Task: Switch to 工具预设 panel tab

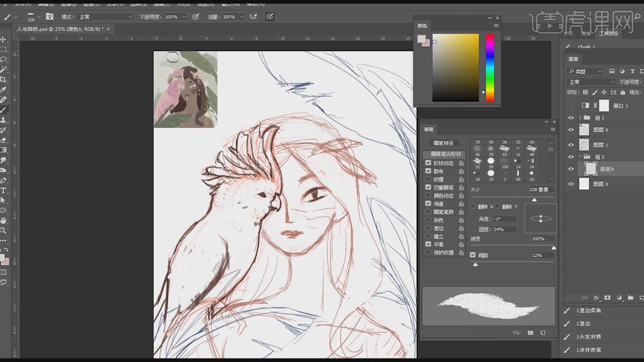Action: [x=608, y=33]
